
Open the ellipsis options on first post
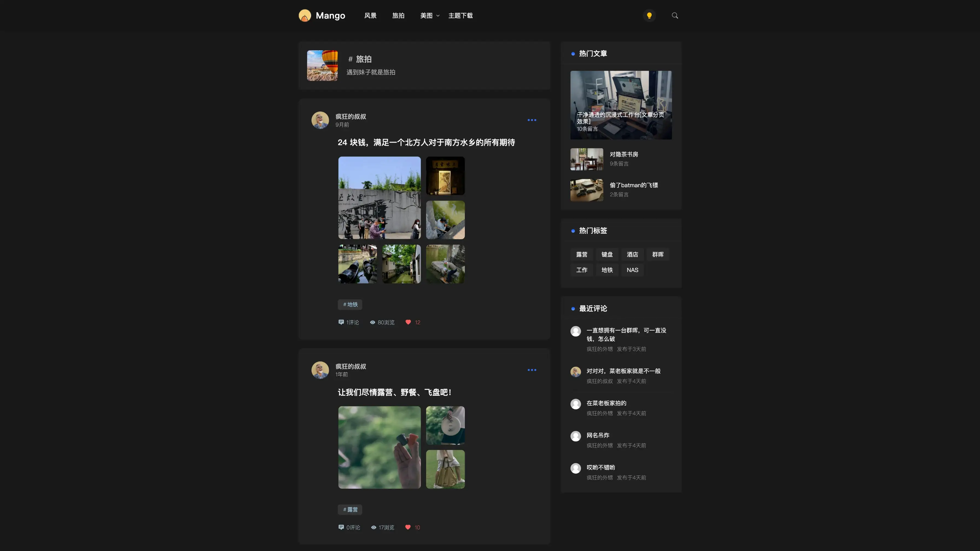click(532, 120)
